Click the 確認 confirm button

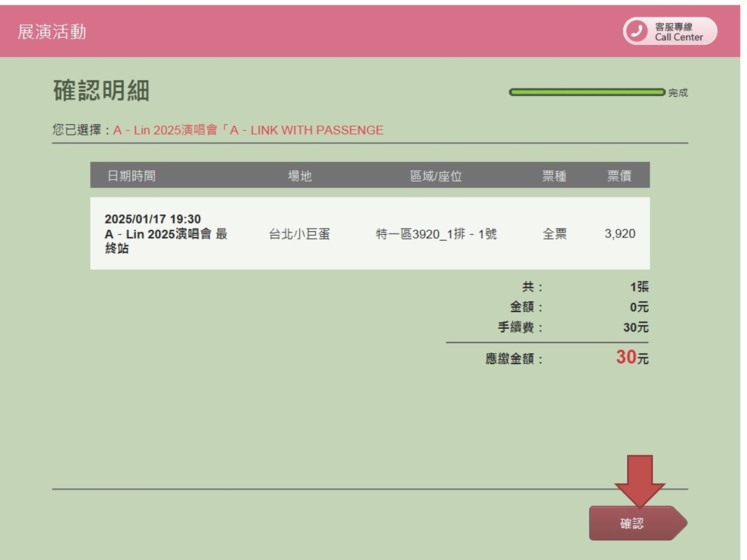[638, 523]
